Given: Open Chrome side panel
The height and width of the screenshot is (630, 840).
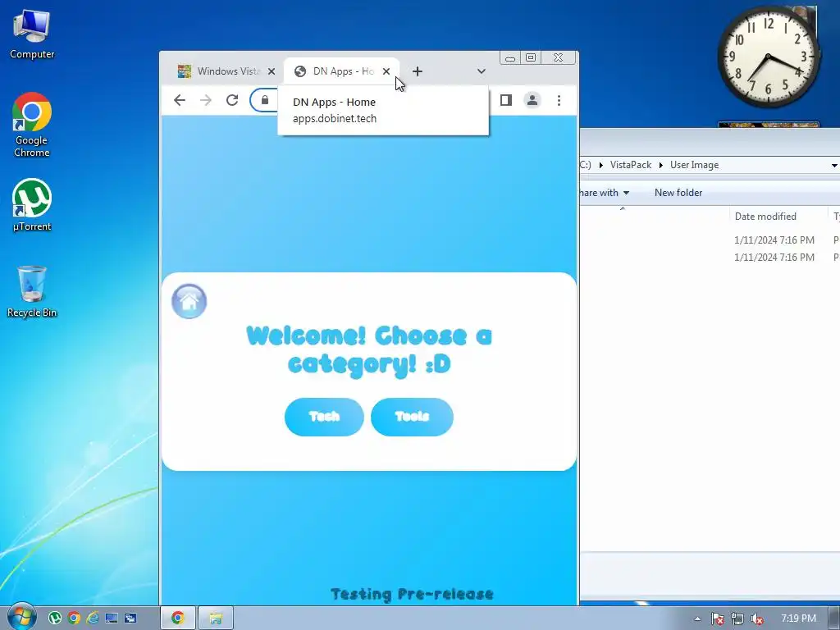Looking at the screenshot, I should click(505, 100).
